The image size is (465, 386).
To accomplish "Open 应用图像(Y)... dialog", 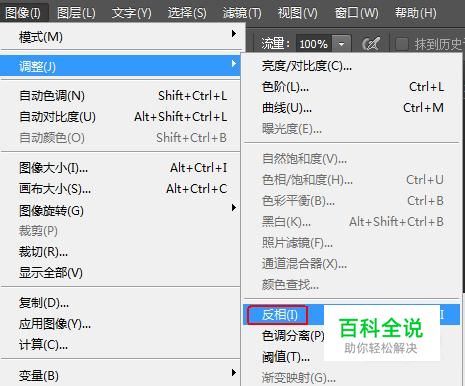I will tap(120, 324).
